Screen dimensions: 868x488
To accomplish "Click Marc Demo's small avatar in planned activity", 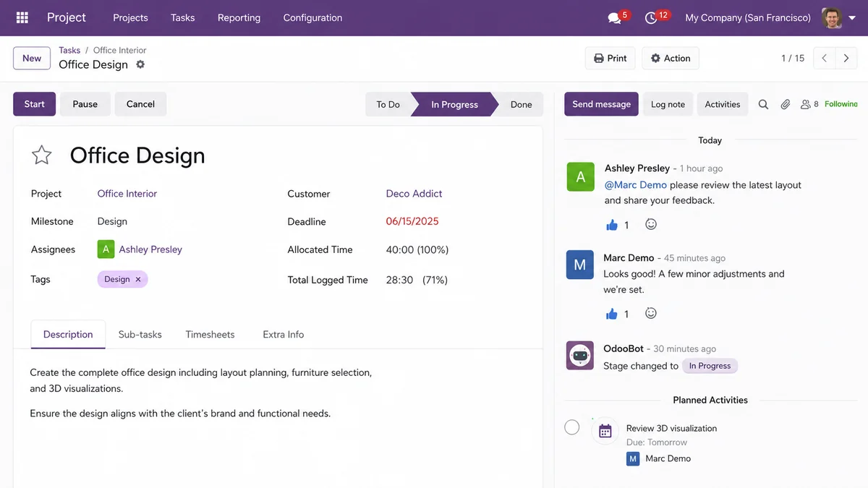I will click(x=633, y=458).
